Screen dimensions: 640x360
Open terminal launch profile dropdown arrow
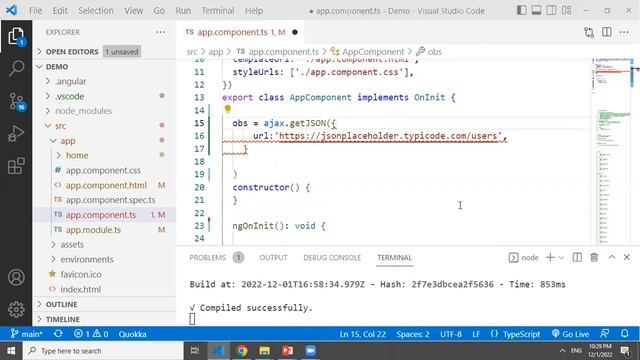[561, 258]
